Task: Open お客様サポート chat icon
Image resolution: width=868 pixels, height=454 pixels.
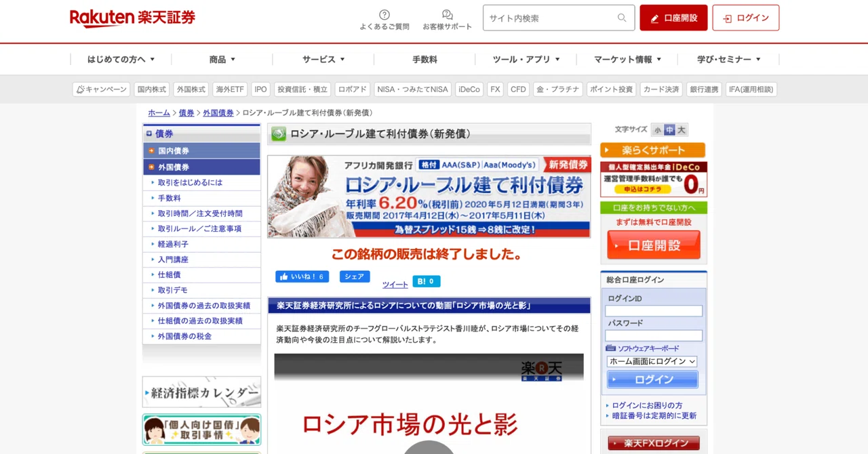Action: point(447,20)
